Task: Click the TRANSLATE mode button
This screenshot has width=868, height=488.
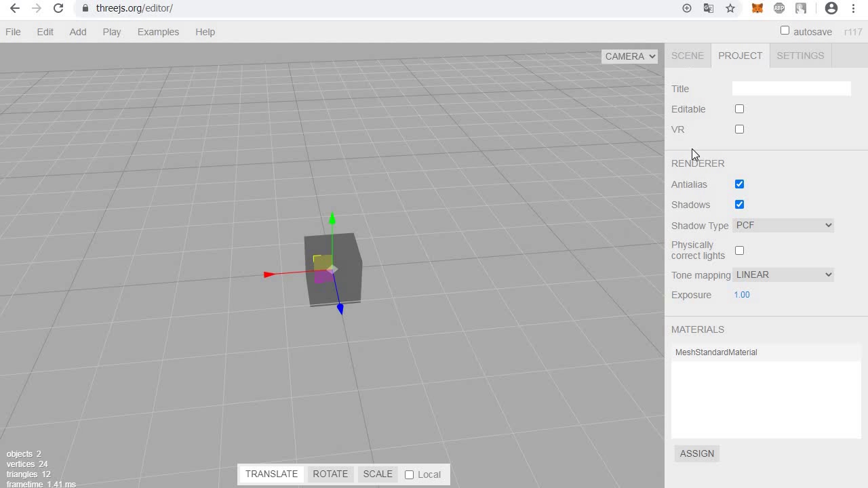Action: pos(271,474)
